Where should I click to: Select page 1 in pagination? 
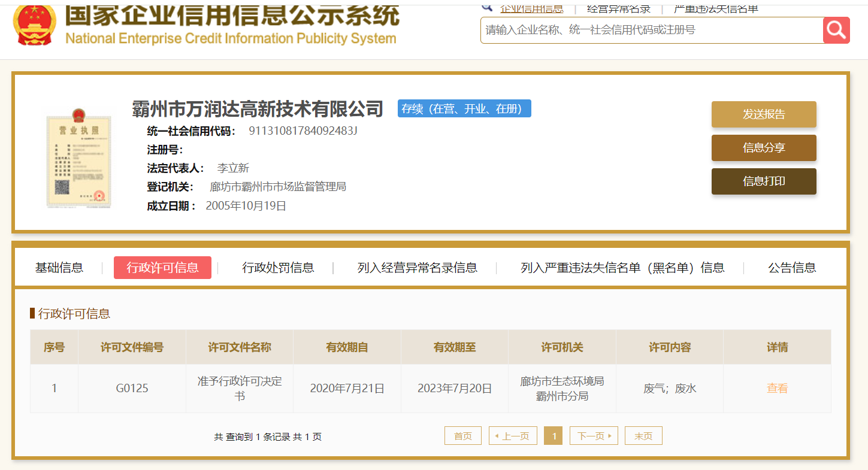pos(554,436)
